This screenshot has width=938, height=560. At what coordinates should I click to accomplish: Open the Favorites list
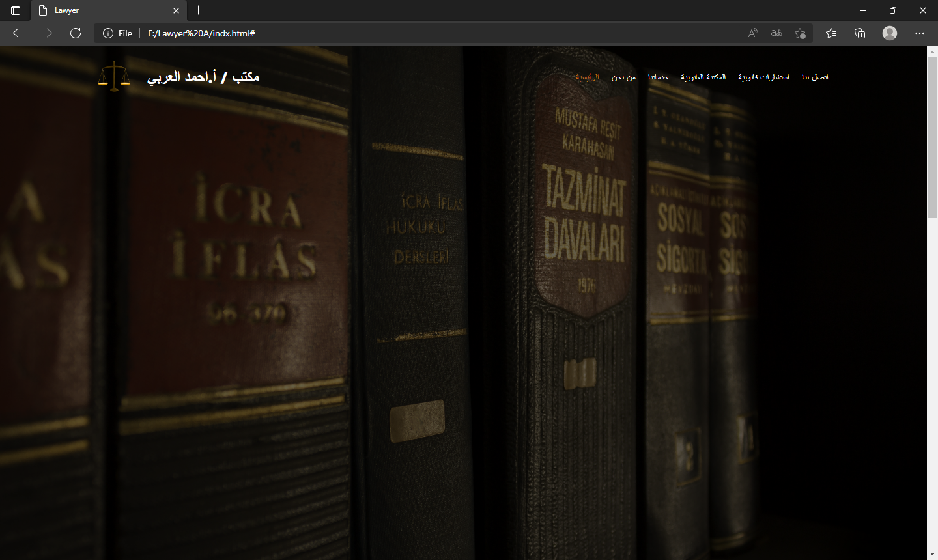(x=831, y=33)
